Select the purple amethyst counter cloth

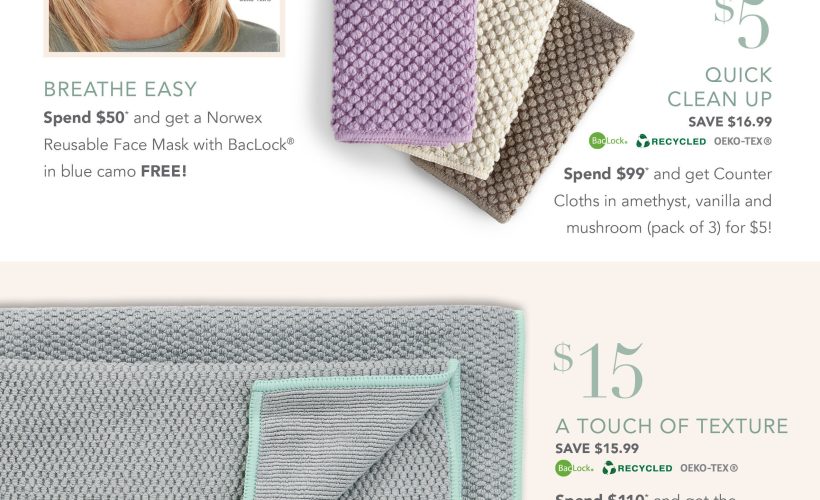pyautogui.click(x=404, y=71)
